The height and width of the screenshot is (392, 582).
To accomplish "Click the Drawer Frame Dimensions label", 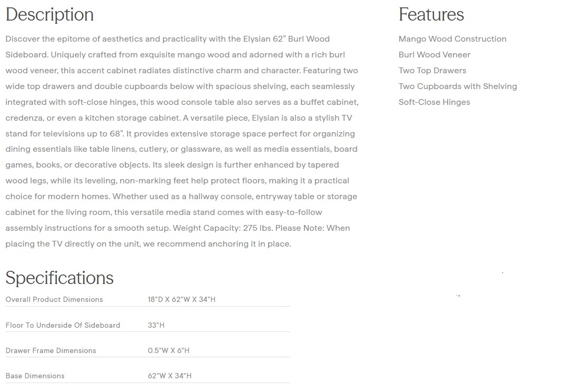I will coord(51,350).
